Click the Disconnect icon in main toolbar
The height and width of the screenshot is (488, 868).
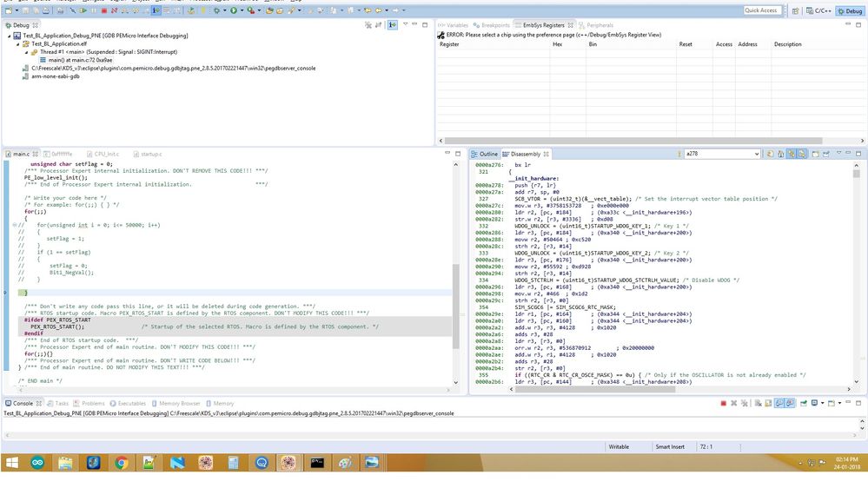(114, 10)
